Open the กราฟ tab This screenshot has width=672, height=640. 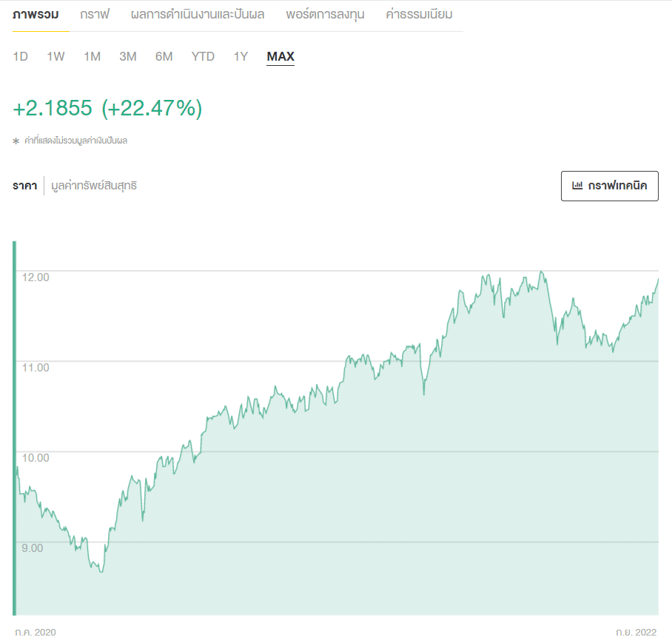coord(95,15)
